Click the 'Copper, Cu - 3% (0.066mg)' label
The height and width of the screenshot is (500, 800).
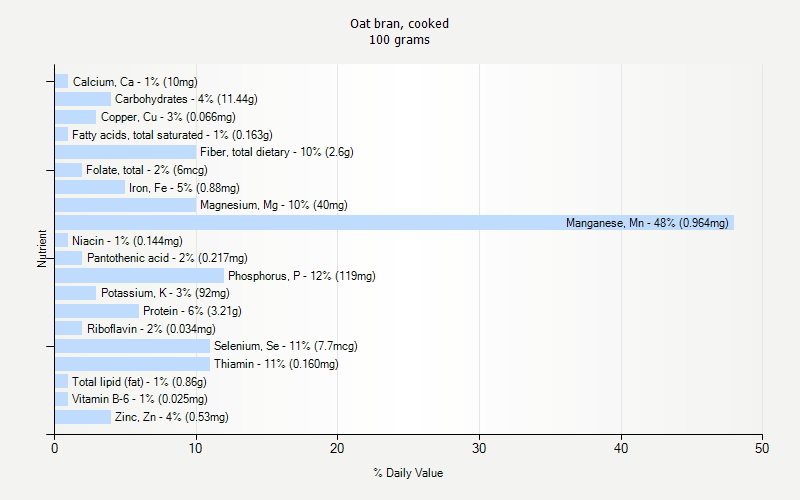pyautogui.click(x=168, y=117)
